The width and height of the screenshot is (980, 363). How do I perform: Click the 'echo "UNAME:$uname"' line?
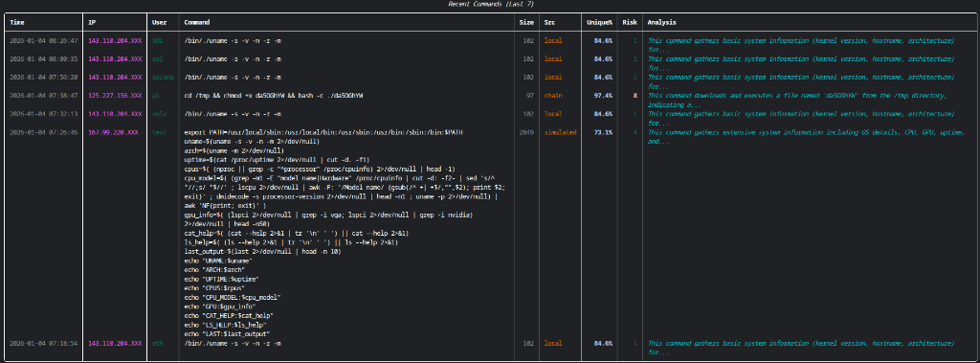click(218, 261)
